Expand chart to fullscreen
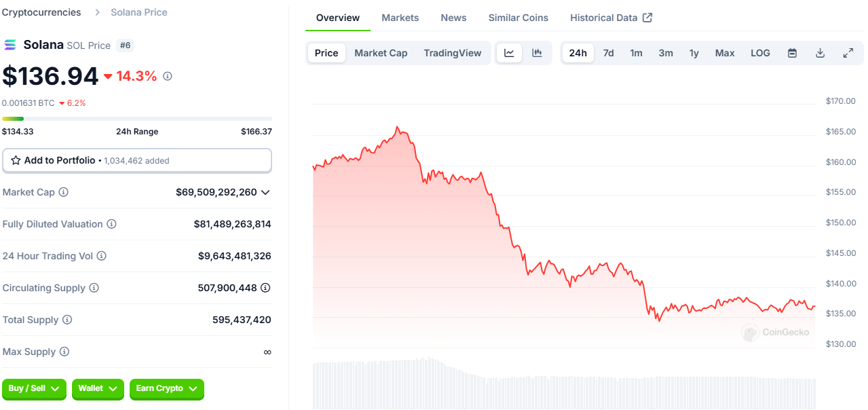The height and width of the screenshot is (410, 868). click(848, 53)
